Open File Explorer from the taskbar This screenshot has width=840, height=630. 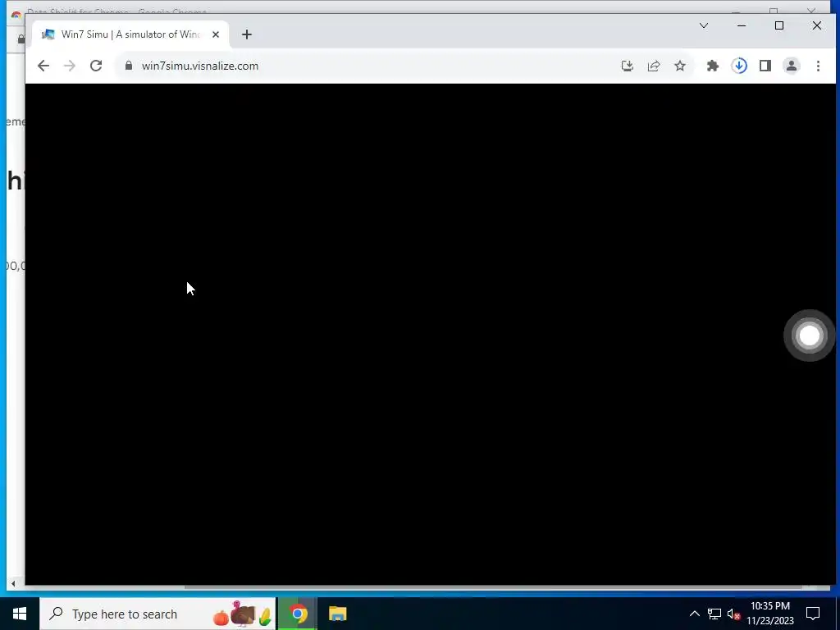[337, 614]
